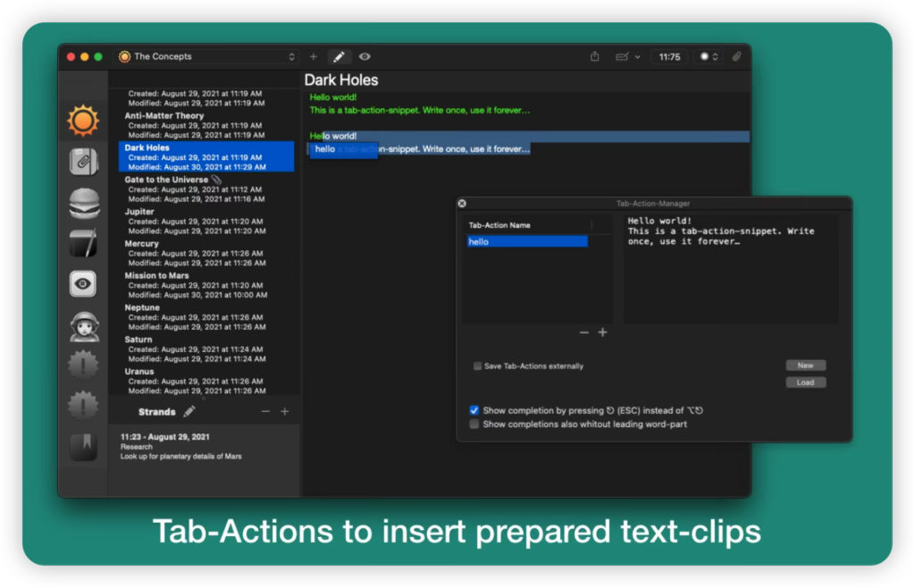Click the share icon in the toolbar
This screenshot has height=588, width=915.
coord(595,56)
